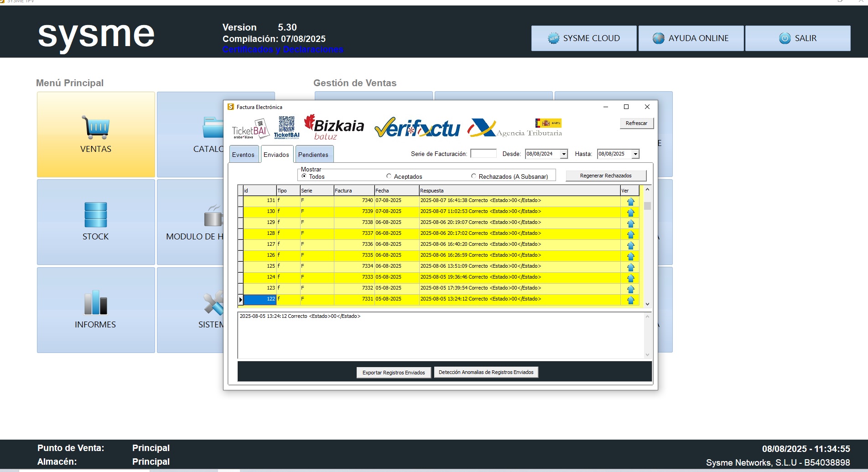This screenshot has height=472, width=868.
Task: Click the MODULO DE H cooking pot icon
Action: click(x=213, y=216)
